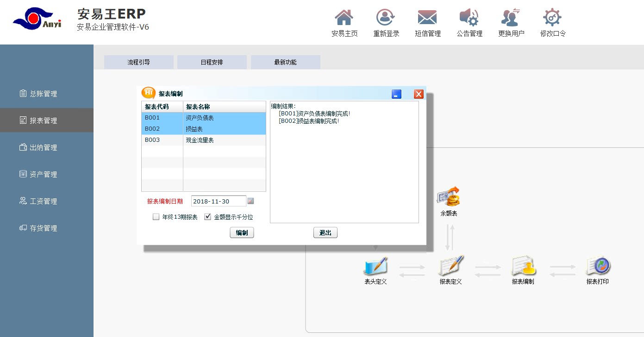Open the 报表编制 workflow icon
Image resolution: width=644 pixels, height=337 pixels.
pos(523,266)
